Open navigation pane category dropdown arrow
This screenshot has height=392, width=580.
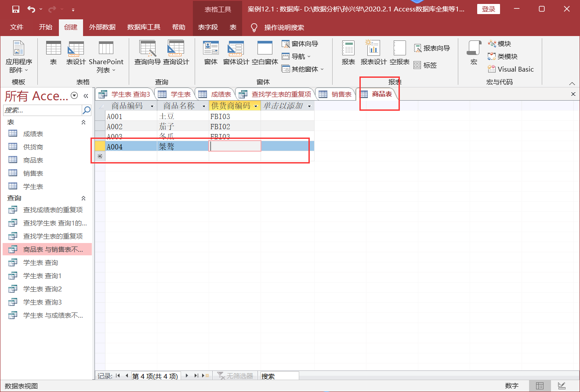coord(74,95)
